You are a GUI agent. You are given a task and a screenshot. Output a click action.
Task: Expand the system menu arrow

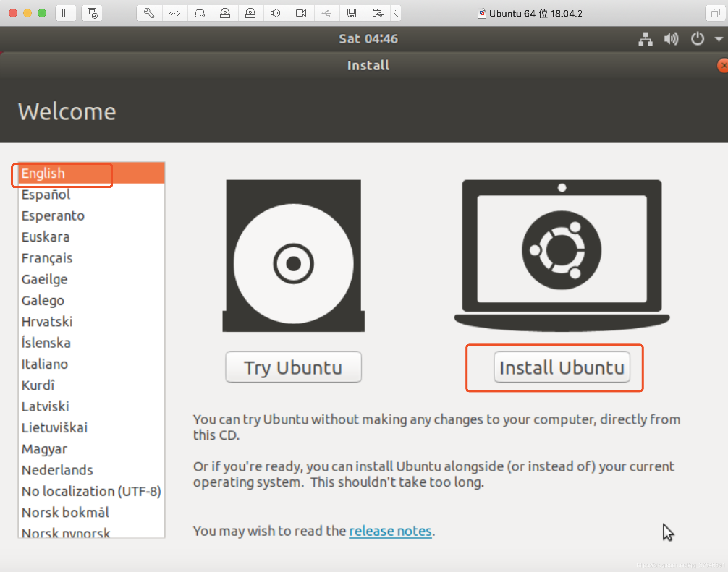[719, 39]
